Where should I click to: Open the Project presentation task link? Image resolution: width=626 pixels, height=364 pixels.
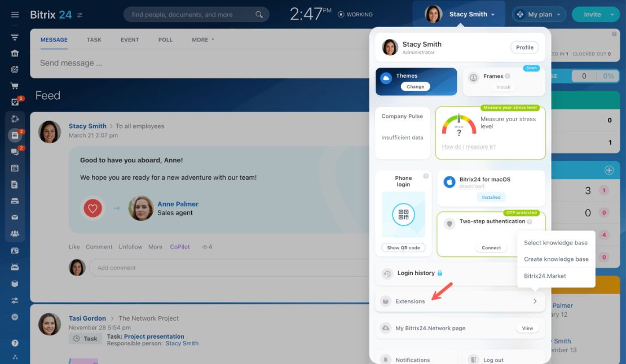(154, 336)
